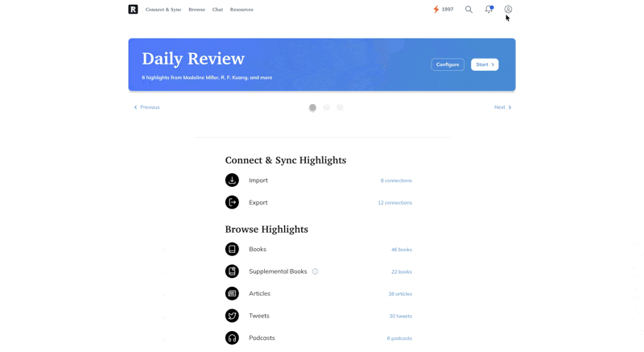Open the Resources menu

(x=242, y=10)
